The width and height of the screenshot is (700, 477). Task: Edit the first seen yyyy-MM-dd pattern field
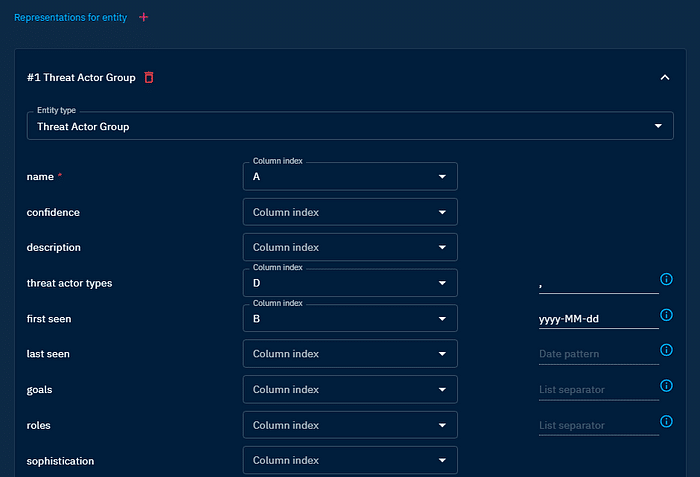[x=597, y=319]
